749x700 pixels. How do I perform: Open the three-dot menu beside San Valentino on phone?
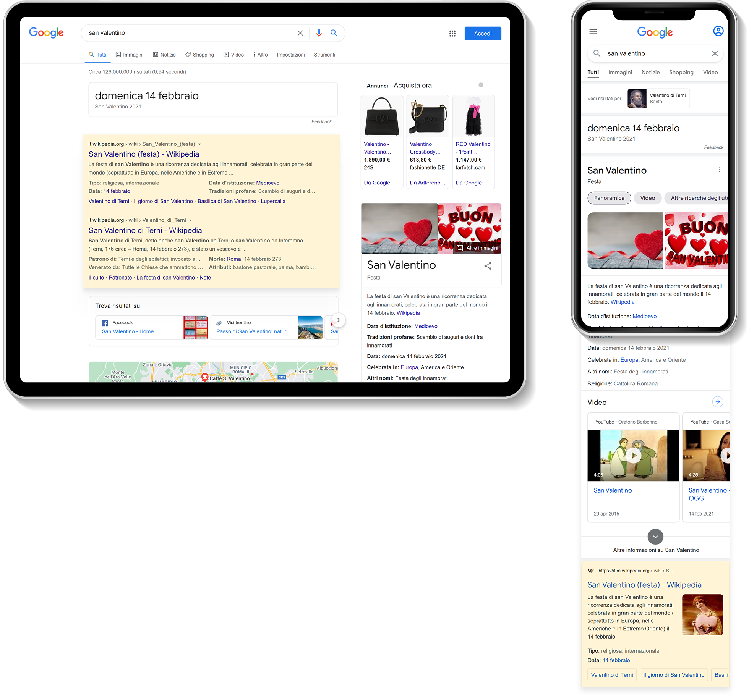(x=720, y=170)
